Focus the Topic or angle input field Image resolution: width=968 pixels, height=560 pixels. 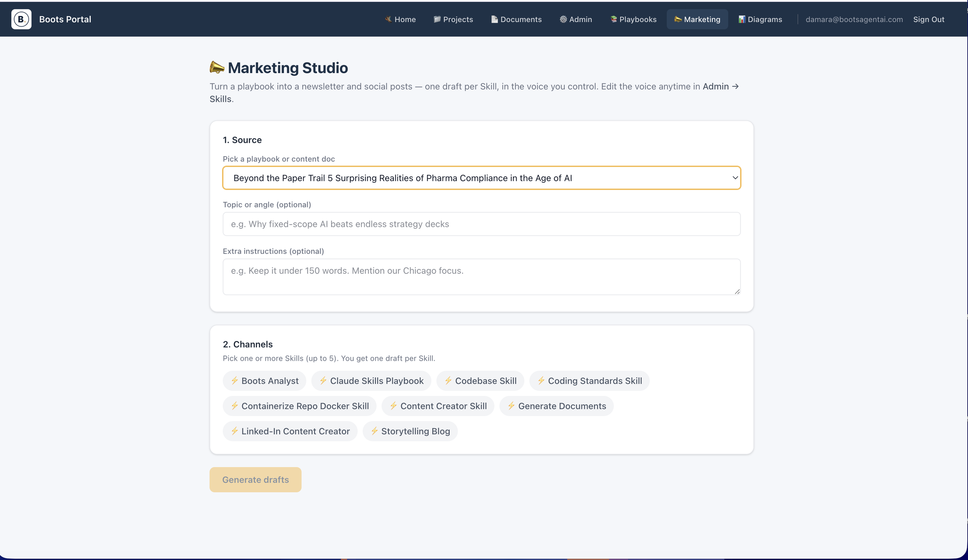(482, 224)
